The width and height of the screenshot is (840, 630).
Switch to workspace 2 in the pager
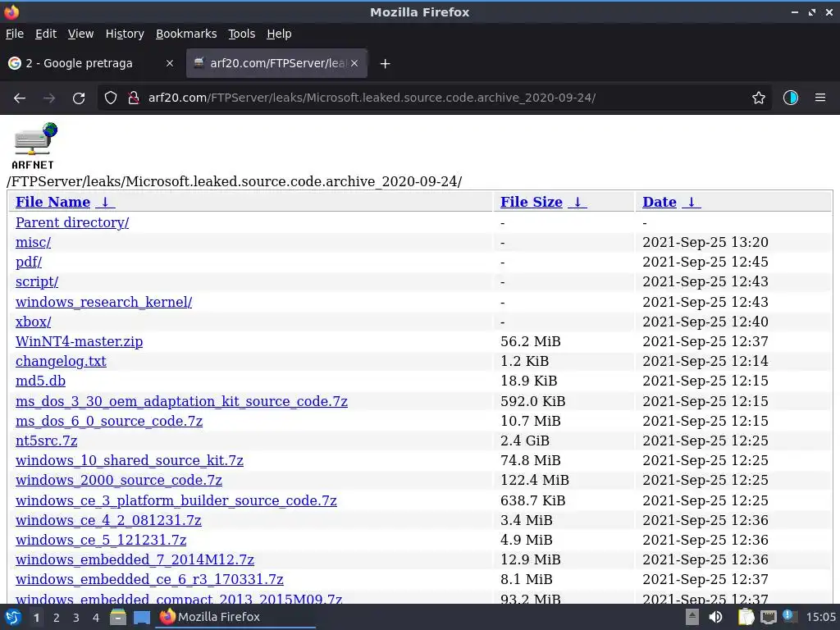[57, 618]
